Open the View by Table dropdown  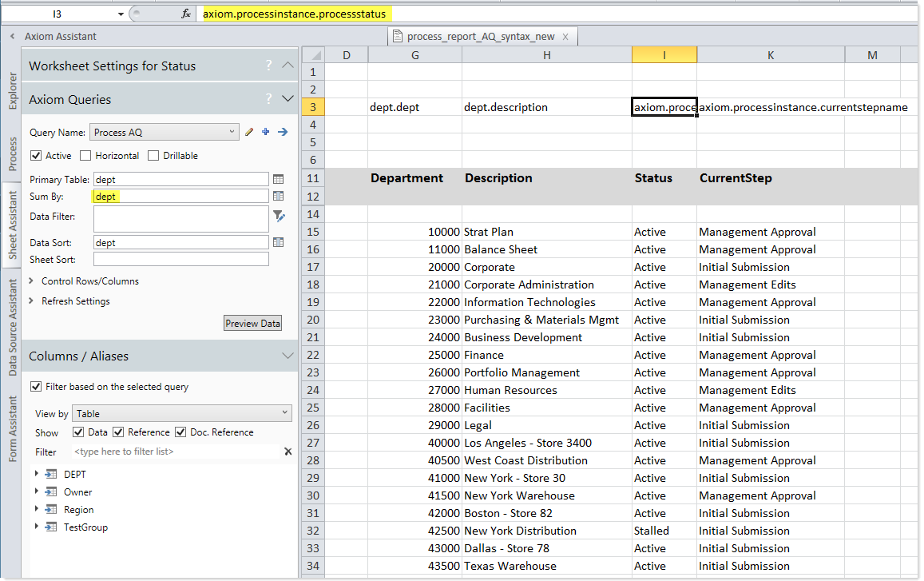pos(182,413)
